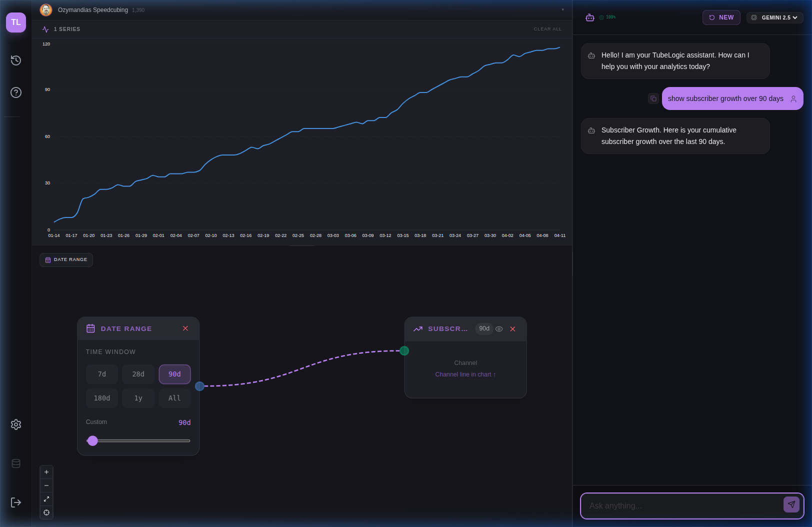The width and height of the screenshot is (812, 527).
Task: Select the All time window
Action: click(x=174, y=398)
